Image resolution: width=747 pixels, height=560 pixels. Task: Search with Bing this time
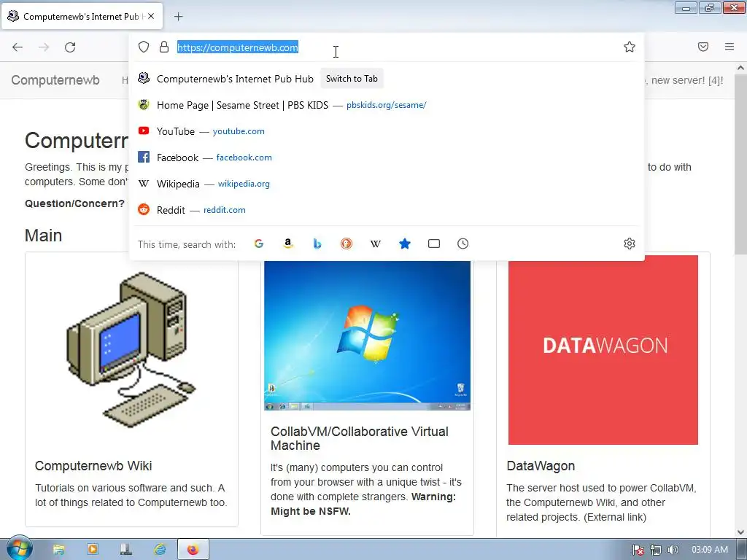[317, 244]
